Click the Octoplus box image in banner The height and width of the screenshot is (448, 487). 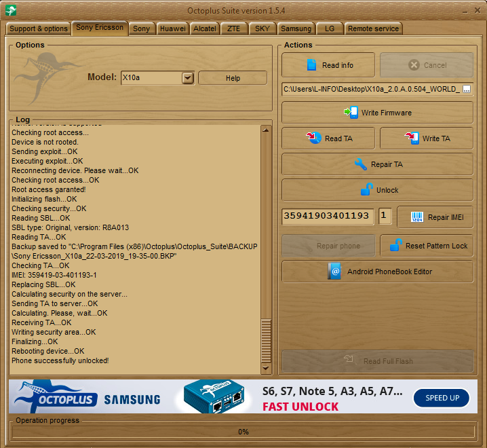[x=214, y=396]
